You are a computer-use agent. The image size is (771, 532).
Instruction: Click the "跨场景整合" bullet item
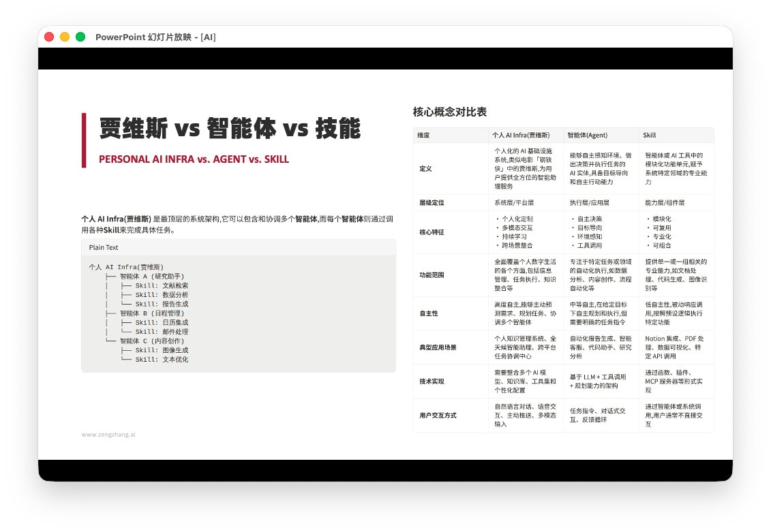(517, 245)
